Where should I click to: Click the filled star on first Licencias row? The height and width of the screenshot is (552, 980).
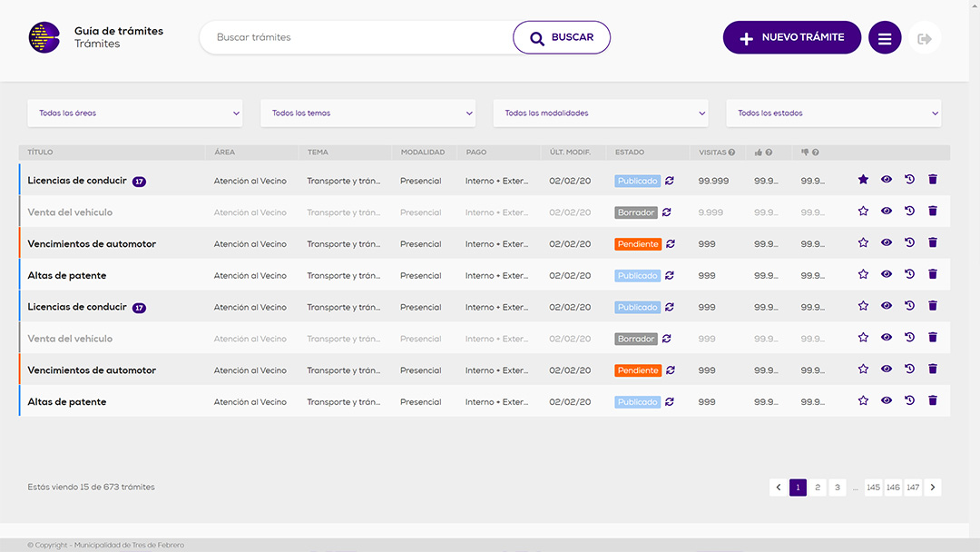click(863, 180)
